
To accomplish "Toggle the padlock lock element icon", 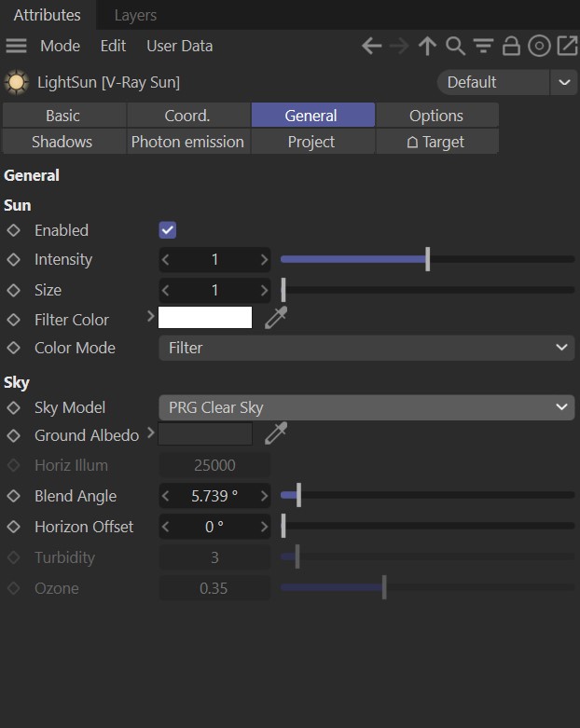I will (511, 46).
